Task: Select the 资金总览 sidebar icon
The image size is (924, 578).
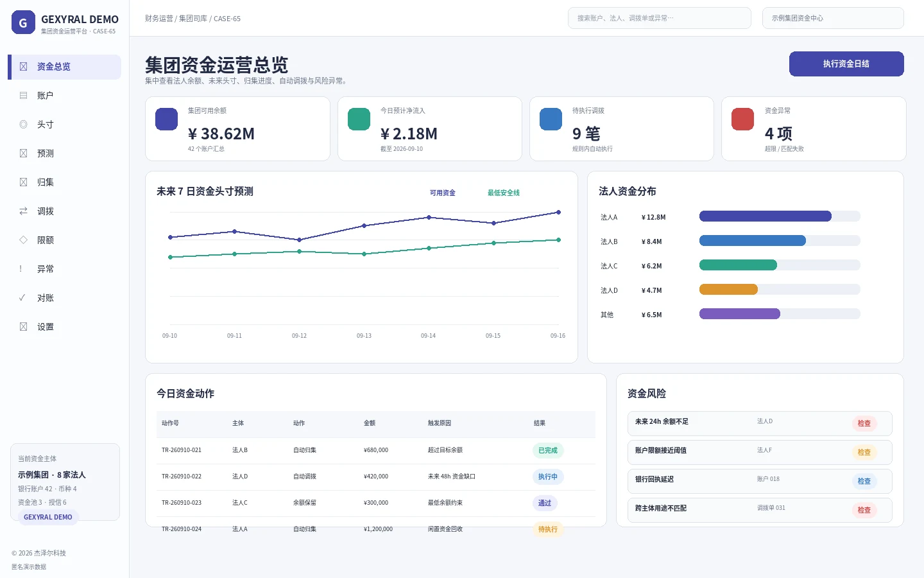Action: coord(23,67)
